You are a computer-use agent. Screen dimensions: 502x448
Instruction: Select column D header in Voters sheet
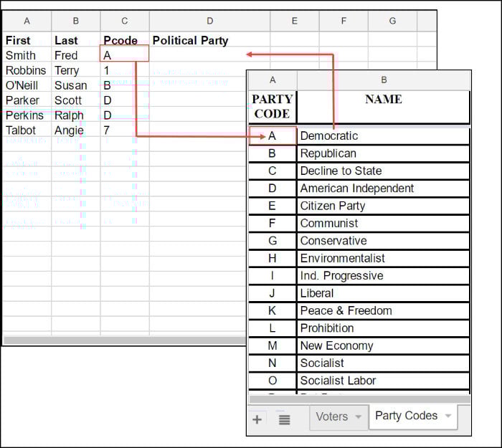(209, 21)
